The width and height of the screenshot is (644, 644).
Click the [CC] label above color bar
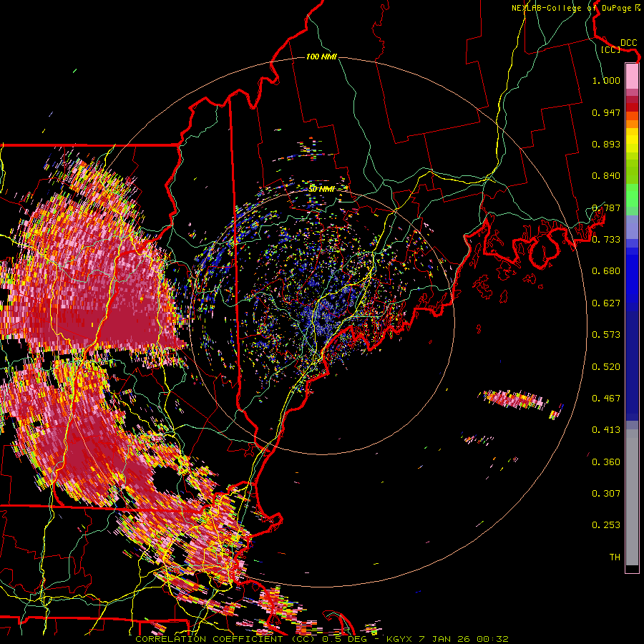(610, 49)
